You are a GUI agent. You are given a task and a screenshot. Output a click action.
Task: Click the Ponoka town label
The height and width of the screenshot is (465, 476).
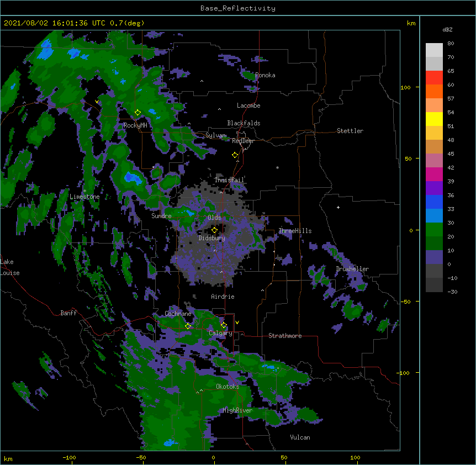[x=265, y=75]
